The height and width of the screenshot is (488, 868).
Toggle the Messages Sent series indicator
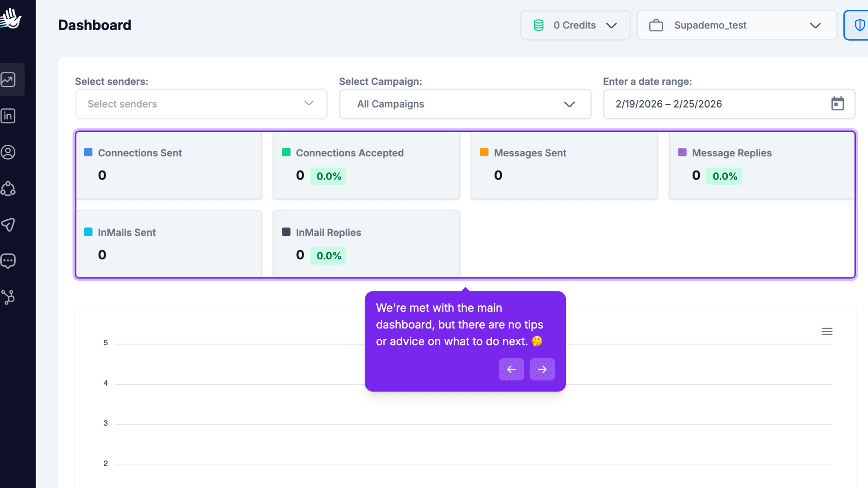(x=484, y=151)
